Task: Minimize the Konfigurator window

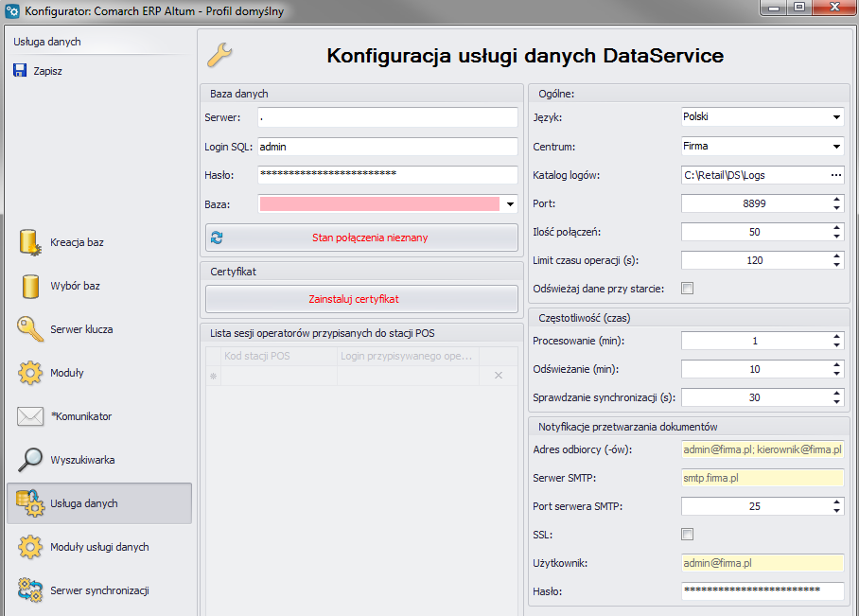Action: point(774,8)
